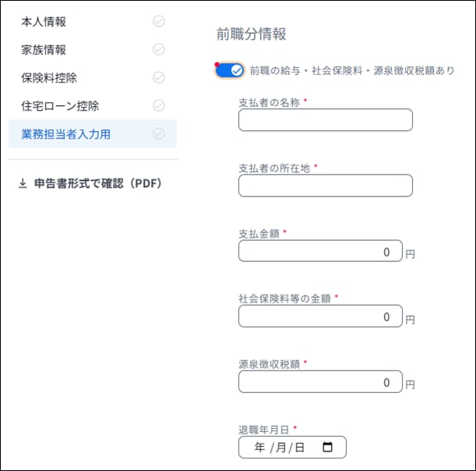This screenshot has height=471, width=476.
Task: Select the 業務担当者入力用 section
Action: point(65,134)
